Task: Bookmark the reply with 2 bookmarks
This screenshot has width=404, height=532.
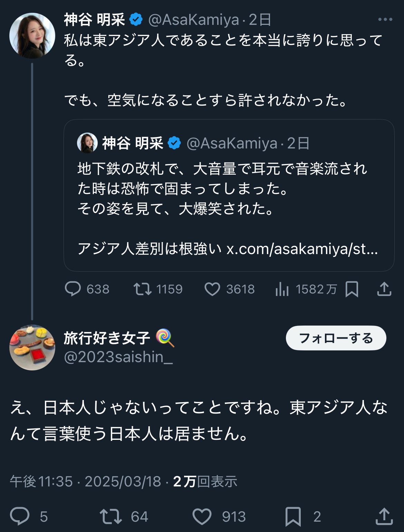Action: coord(293,516)
